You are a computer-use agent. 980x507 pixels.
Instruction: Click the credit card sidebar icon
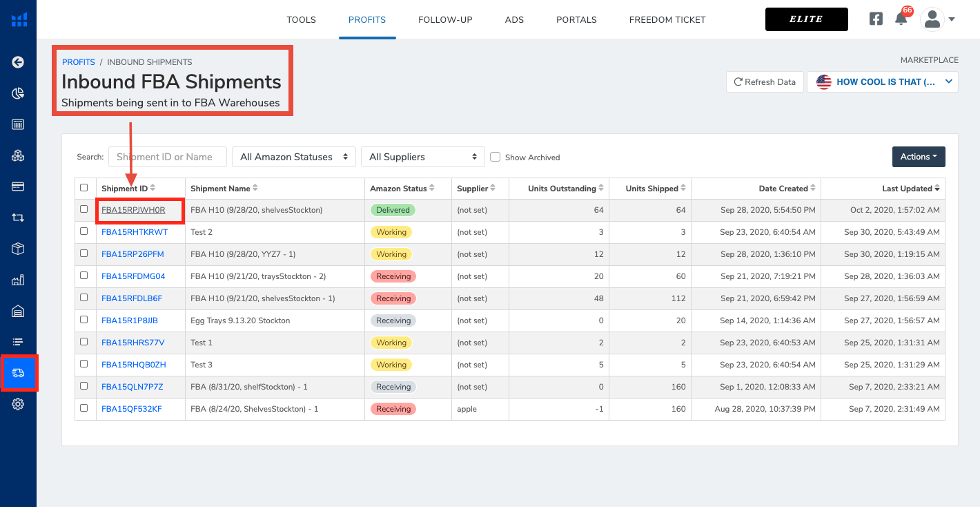[x=18, y=186]
